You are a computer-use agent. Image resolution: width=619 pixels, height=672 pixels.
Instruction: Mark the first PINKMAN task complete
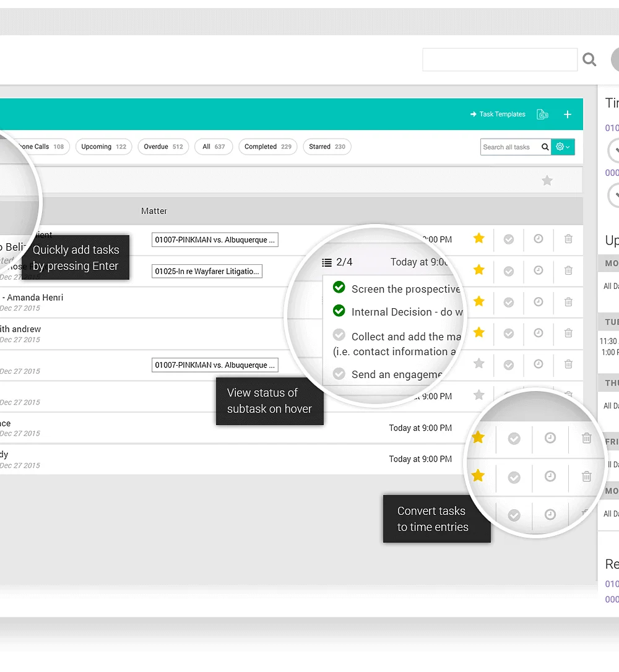[x=509, y=239]
